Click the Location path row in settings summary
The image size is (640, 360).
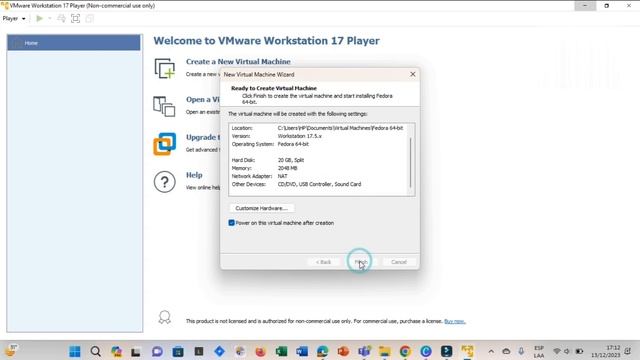318,128
